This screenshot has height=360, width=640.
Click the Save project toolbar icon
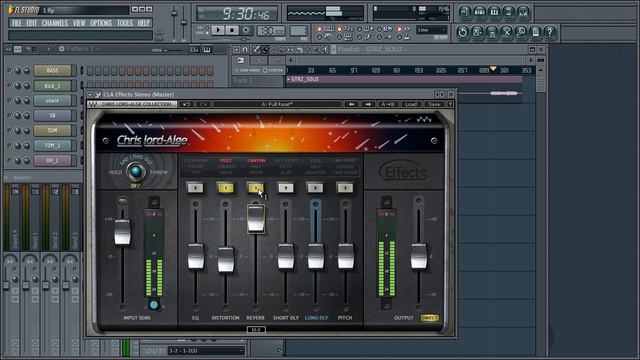477,32
